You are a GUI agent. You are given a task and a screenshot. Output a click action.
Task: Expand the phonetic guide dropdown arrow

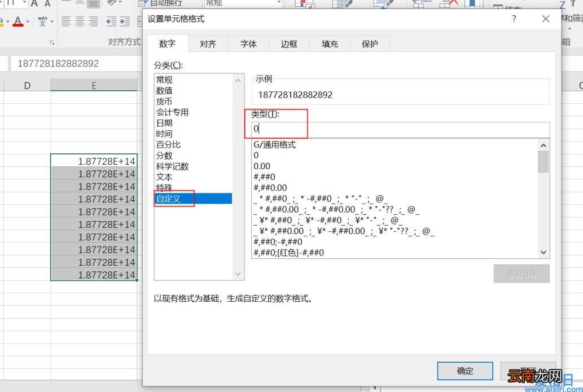52,21
